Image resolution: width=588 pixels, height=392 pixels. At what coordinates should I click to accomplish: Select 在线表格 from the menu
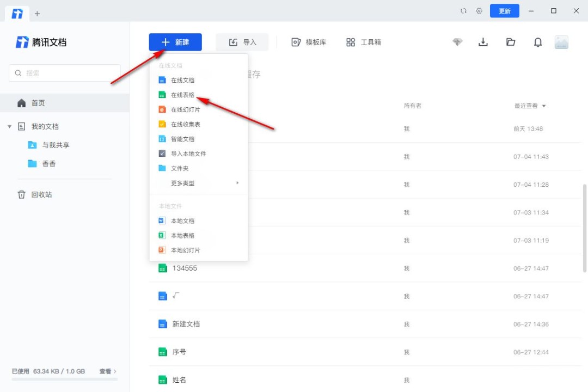tap(182, 95)
